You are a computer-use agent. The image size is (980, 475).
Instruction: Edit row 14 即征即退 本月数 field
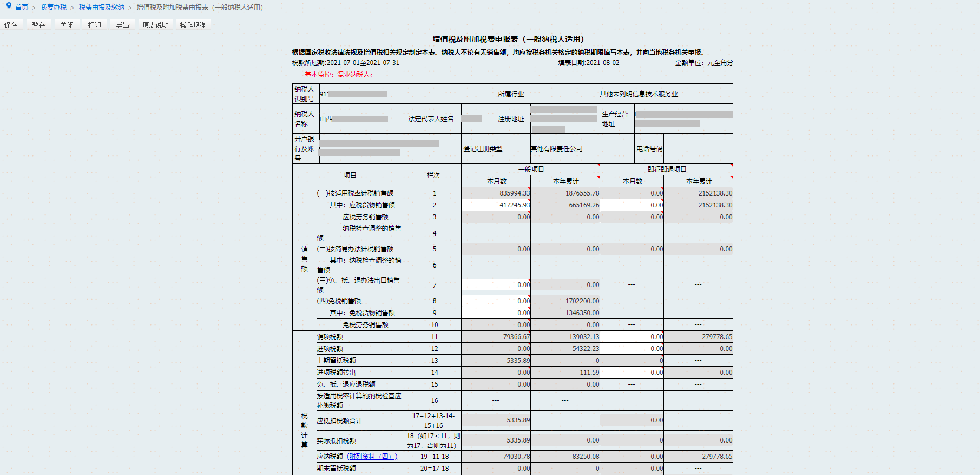(x=632, y=373)
